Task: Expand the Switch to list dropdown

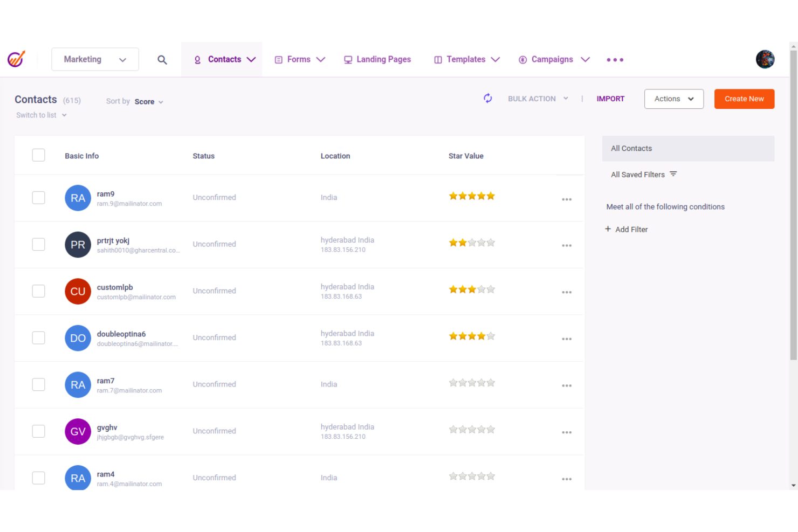Action: [x=41, y=115]
